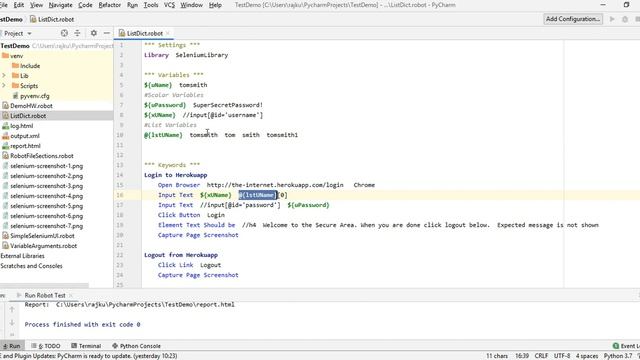Click the UTF-8 encoding in status bar
The image size is (640, 360).
pos(562,356)
